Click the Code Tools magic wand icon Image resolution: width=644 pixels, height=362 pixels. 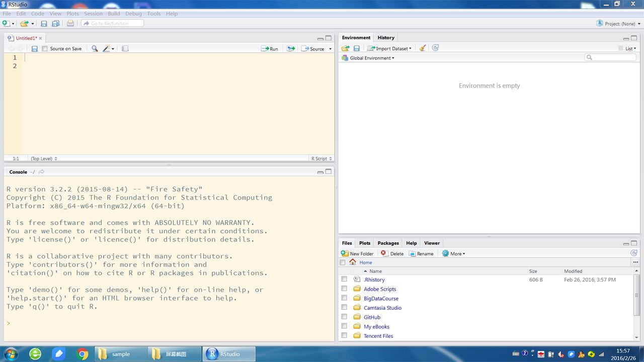click(x=107, y=49)
